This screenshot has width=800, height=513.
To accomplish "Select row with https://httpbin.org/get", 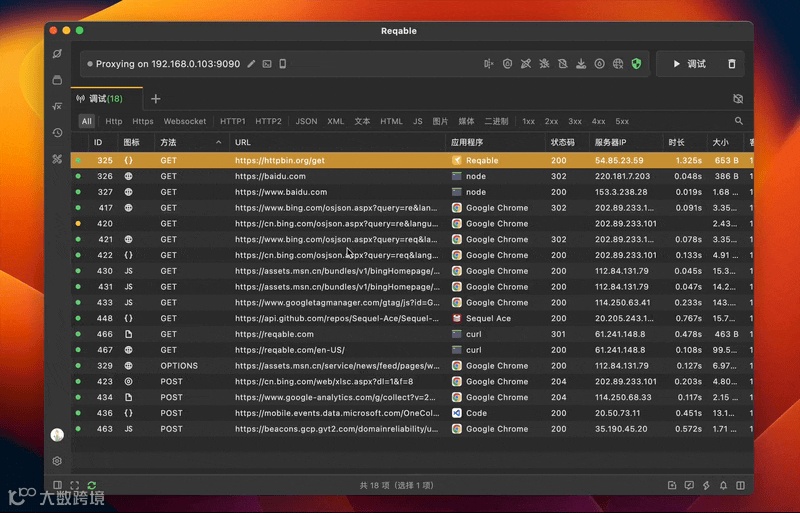I will (x=412, y=160).
